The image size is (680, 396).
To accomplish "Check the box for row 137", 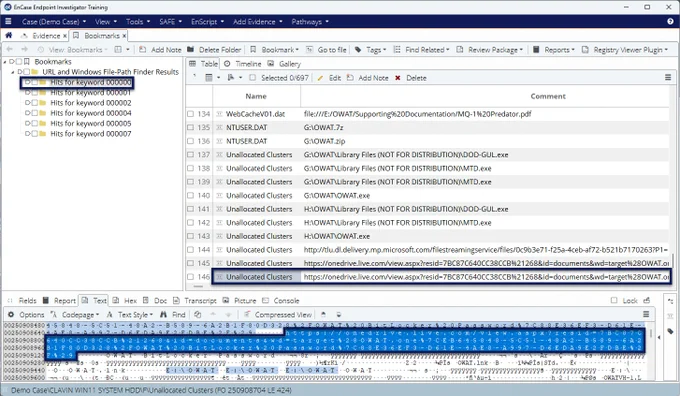I will pyautogui.click(x=190, y=154).
